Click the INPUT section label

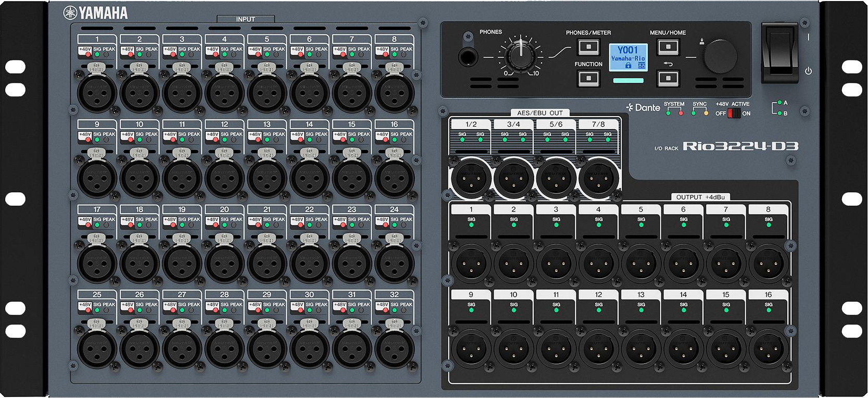tap(245, 19)
